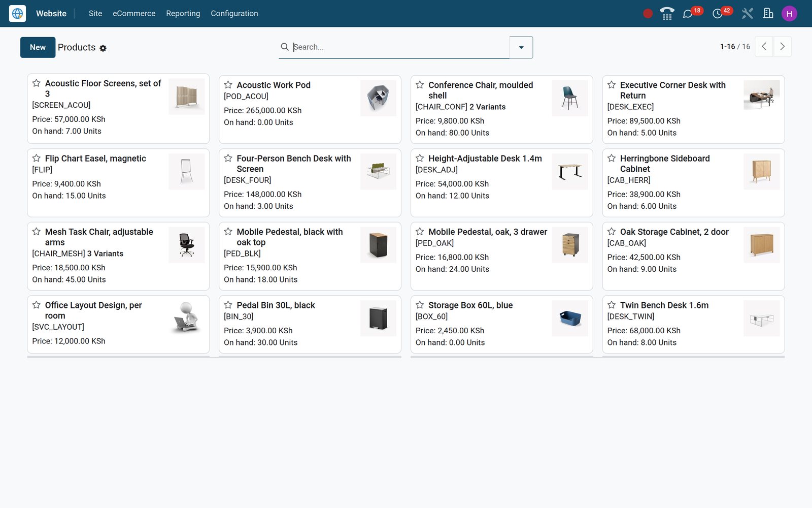Image resolution: width=812 pixels, height=508 pixels.
Task: Open the eCommerce menu
Action: pyautogui.click(x=134, y=14)
